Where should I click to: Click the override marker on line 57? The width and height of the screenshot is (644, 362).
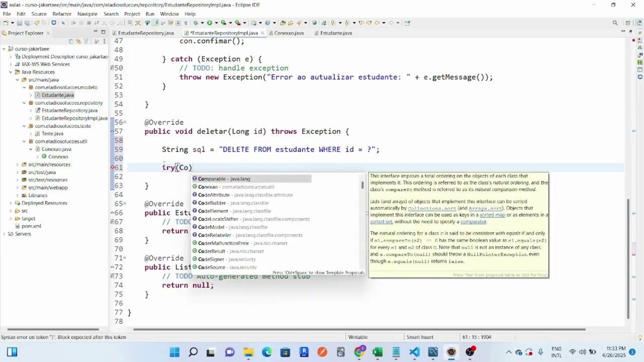coord(113,131)
